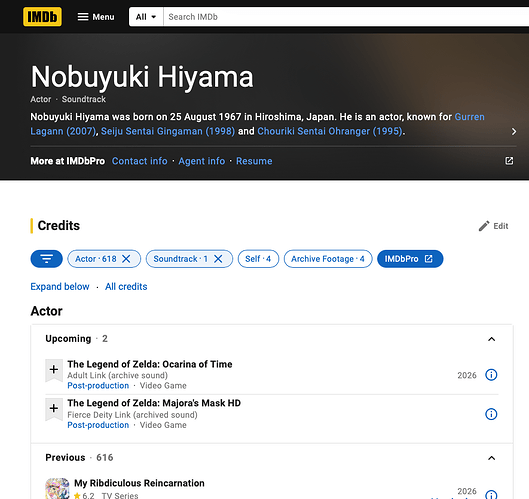The height and width of the screenshot is (499, 529).
Task: Open My Ribdiculous Reincarnation title
Action: point(139,483)
